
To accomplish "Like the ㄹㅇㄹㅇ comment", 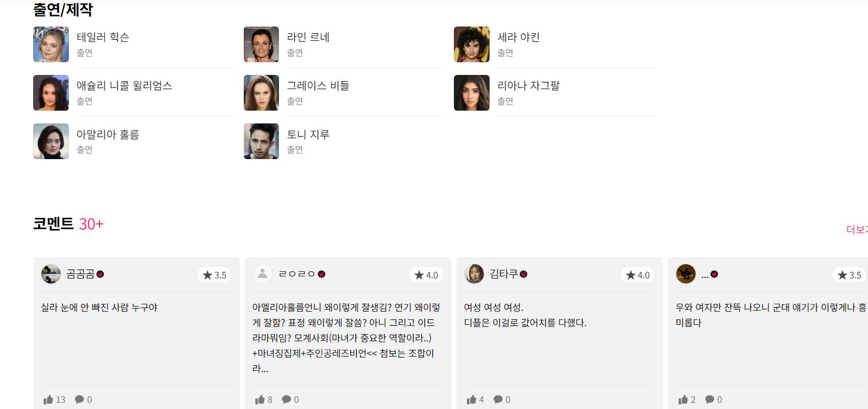I will pyautogui.click(x=260, y=399).
